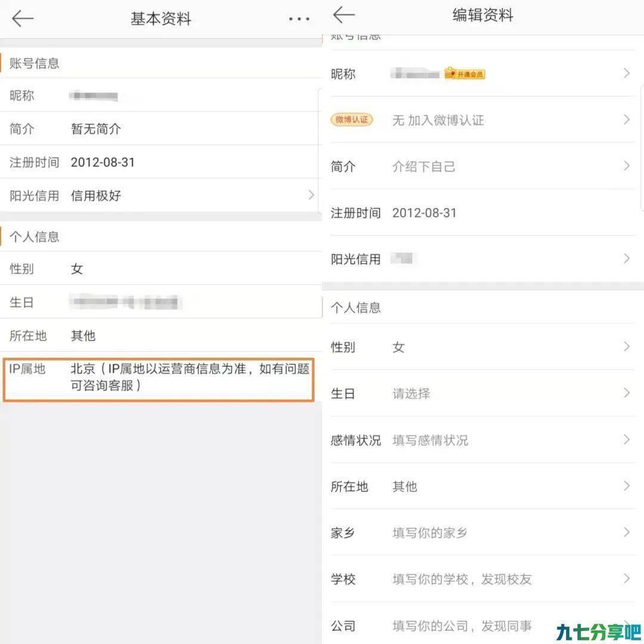Tap the 微博认证 badge

tap(352, 119)
